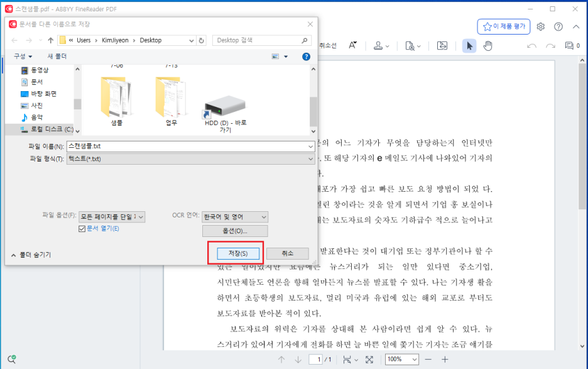Select the '샘플' folder thumbnail
The width and height of the screenshot is (588, 369).
click(x=117, y=101)
